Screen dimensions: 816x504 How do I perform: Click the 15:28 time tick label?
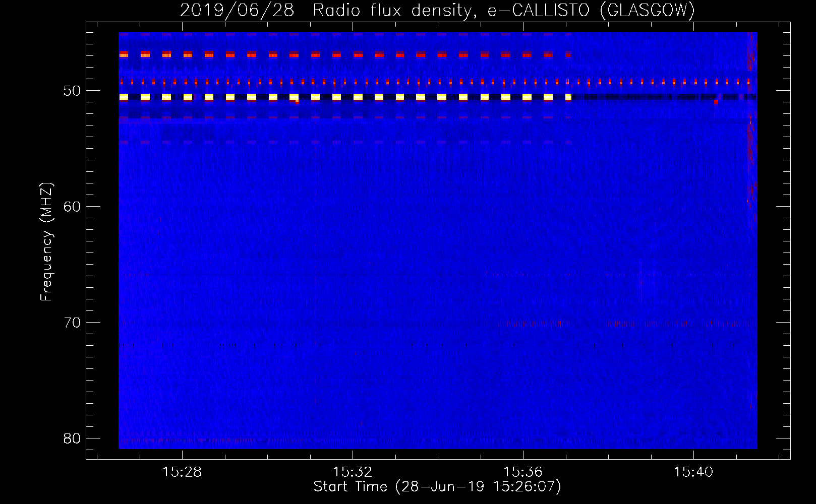coord(182,472)
